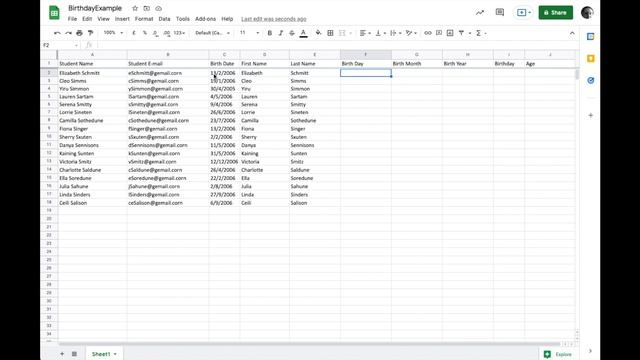Viewport: 640px width, 360px height.
Task: Open the Add-ons menu
Action: [x=205, y=19]
